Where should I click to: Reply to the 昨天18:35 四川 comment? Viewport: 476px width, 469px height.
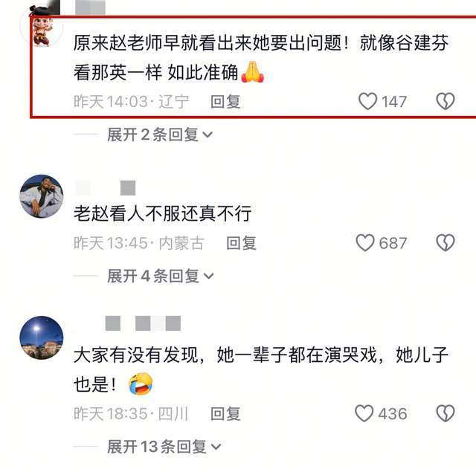click(225, 414)
